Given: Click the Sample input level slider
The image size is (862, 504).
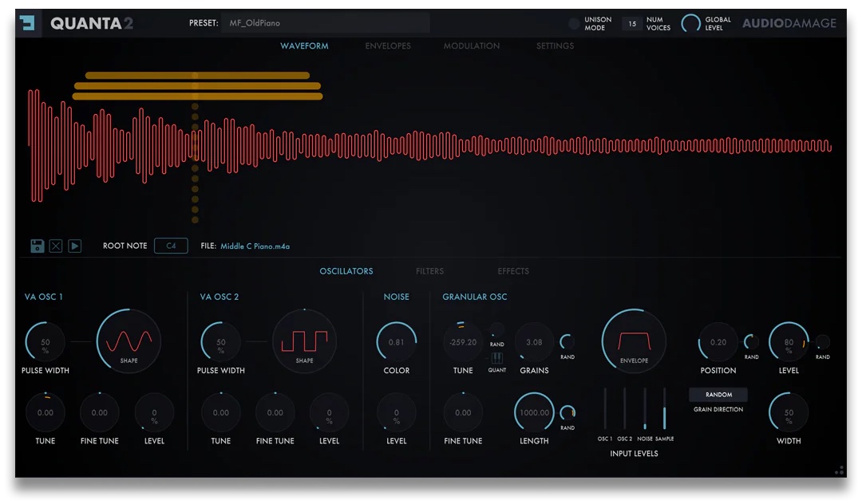Looking at the screenshot, I should (x=664, y=410).
